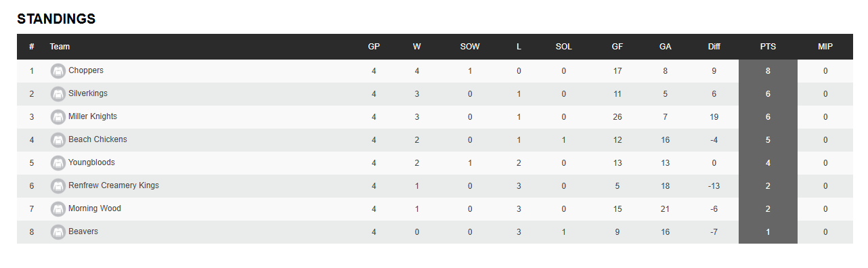868x268 pixels.
Task: Click the Team column header
Action: (60, 47)
